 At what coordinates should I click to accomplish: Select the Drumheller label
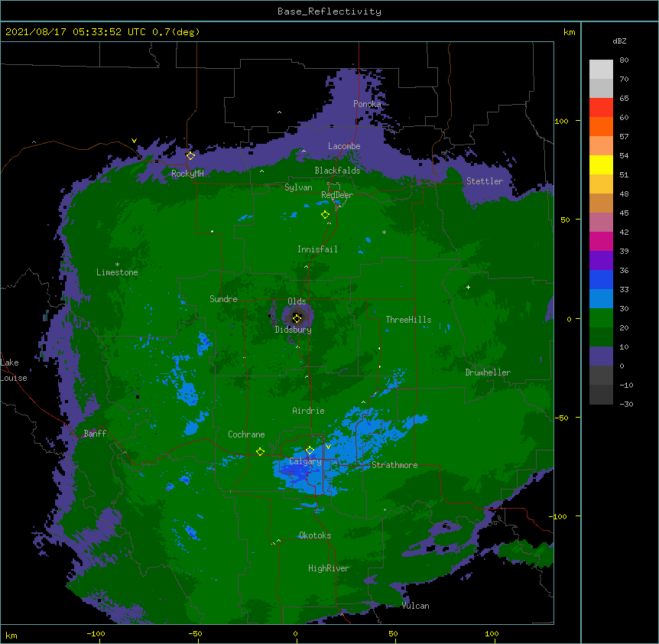coord(488,372)
